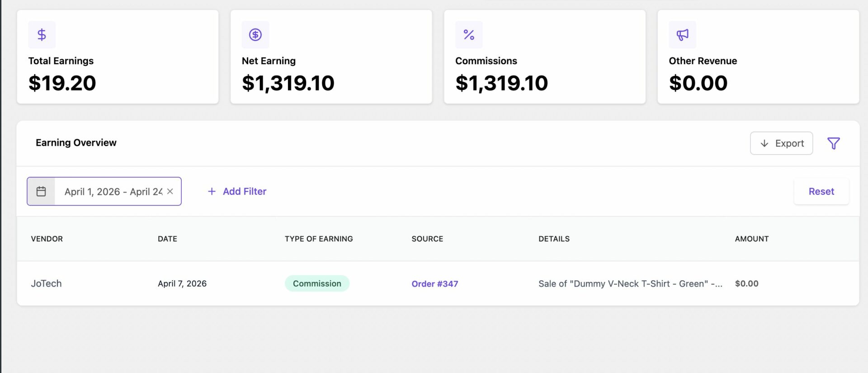
Task: Click the SOURCE column header
Action: tap(427, 239)
